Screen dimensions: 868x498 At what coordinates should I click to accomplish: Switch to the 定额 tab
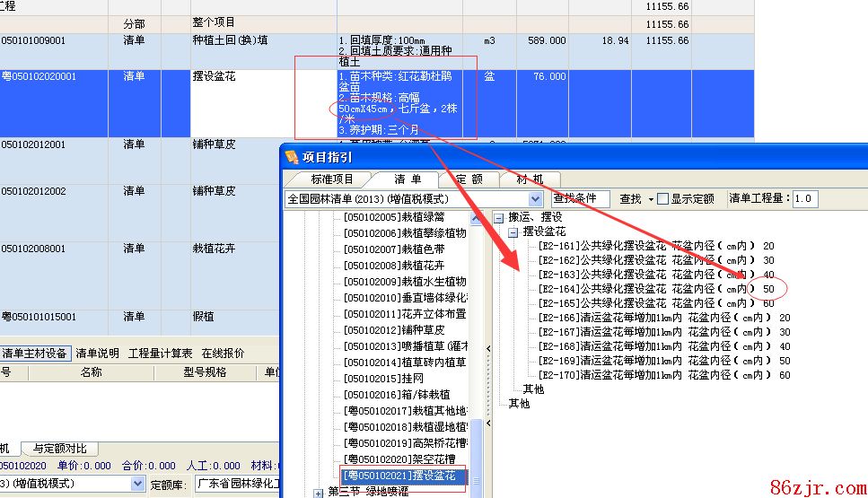[x=469, y=179]
